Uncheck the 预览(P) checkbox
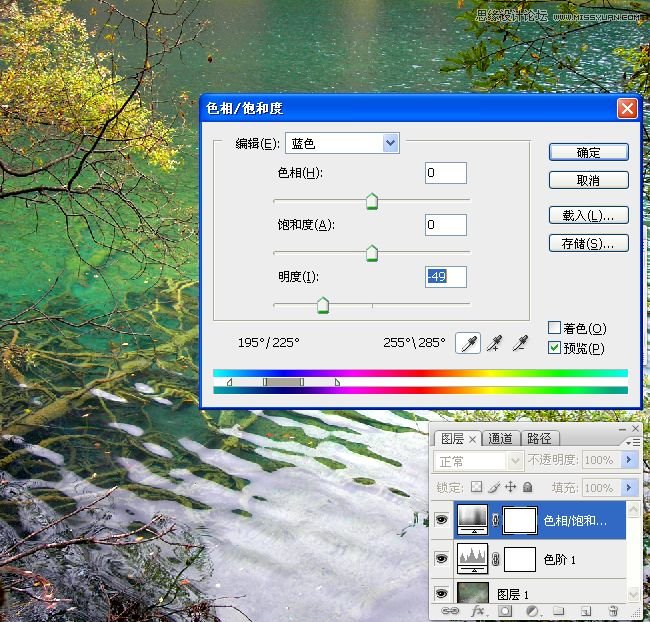Image resolution: width=650 pixels, height=622 pixels. click(x=554, y=347)
